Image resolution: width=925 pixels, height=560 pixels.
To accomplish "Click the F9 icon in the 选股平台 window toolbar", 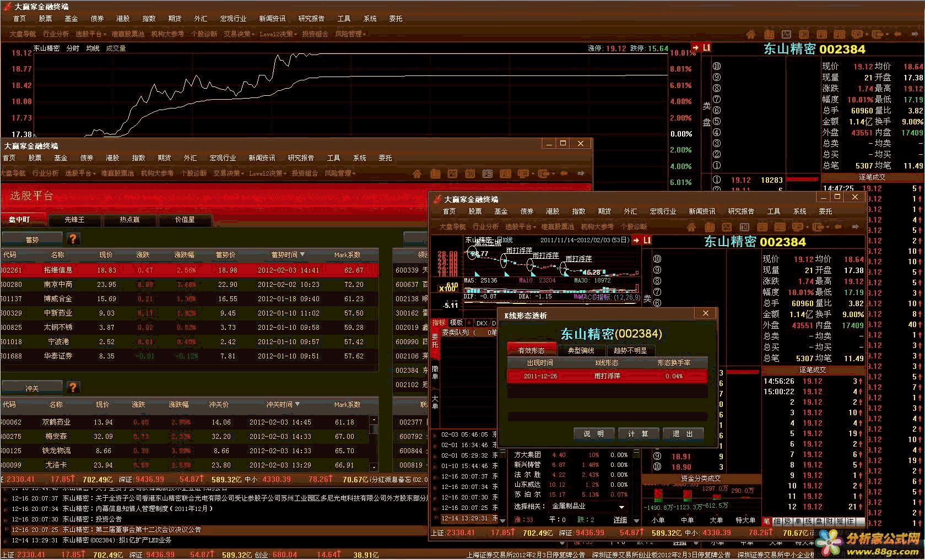I will (488, 173).
